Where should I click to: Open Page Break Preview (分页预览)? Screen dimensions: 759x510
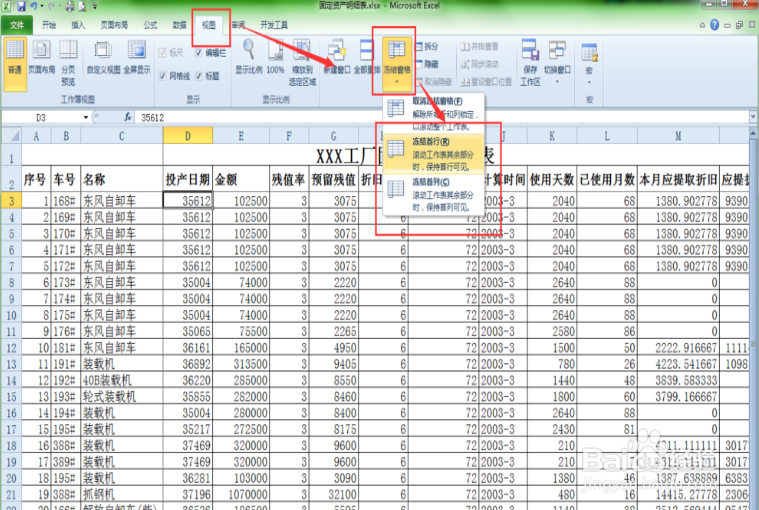click(x=68, y=63)
